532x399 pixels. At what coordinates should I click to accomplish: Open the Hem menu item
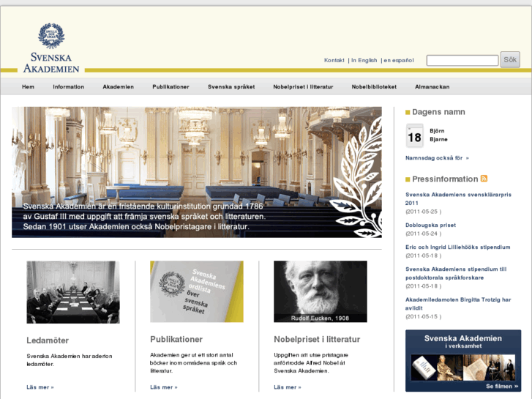click(28, 87)
